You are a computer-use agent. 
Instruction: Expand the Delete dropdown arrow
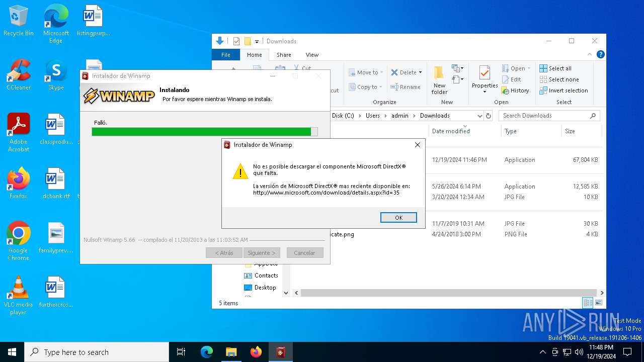420,72
